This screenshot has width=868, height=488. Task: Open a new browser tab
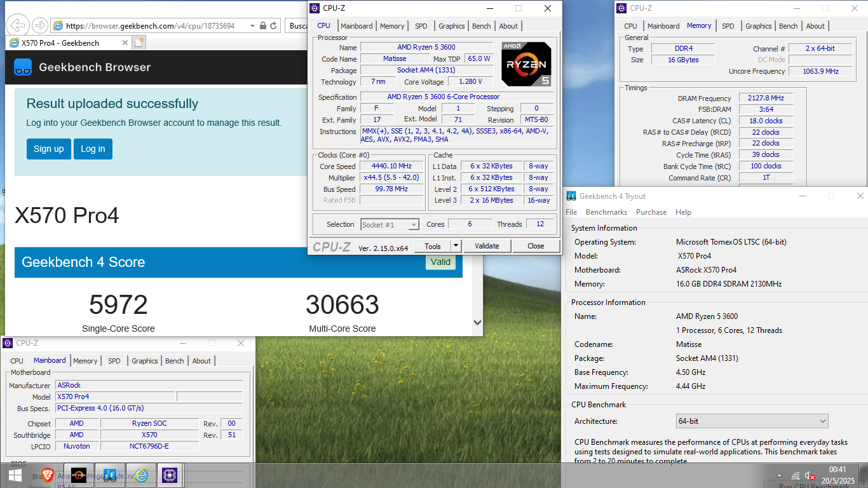pyautogui.click(x=139, y=43)
